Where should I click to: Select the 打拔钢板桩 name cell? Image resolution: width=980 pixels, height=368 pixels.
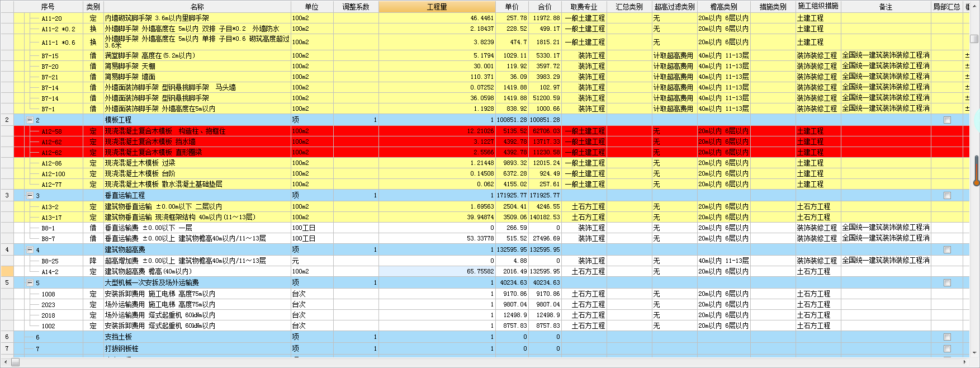pyautogui.click(x=197, y=348)
